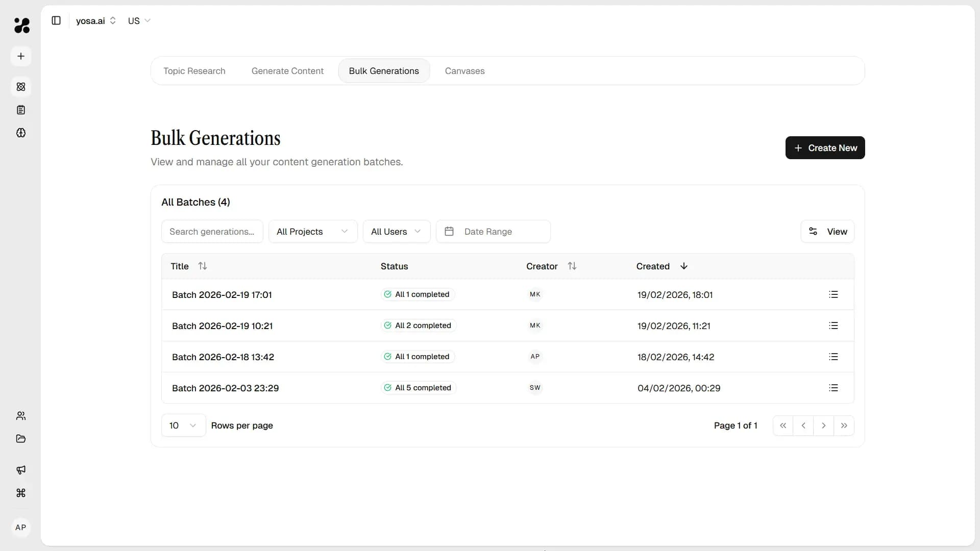980x551 pixels.
Task: Open the notes/scripts sidebar icon
Action: point(21,110)
